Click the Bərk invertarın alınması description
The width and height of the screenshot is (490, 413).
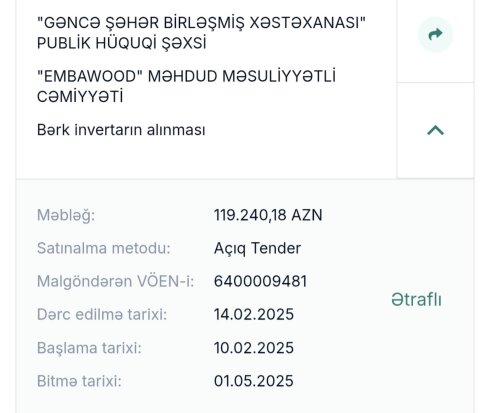click(x=121, y=130)
